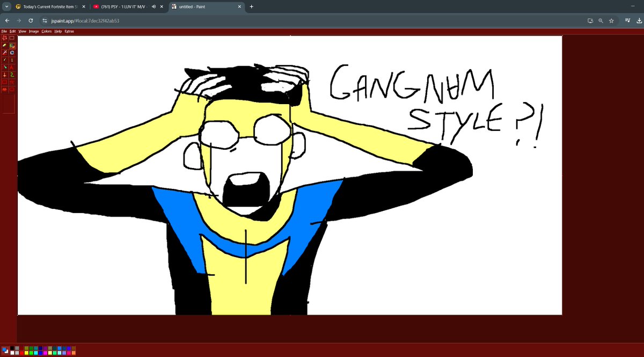644x357 pixels.
Task: Select the dark gray palette swatch
Action: click(17, 348)
